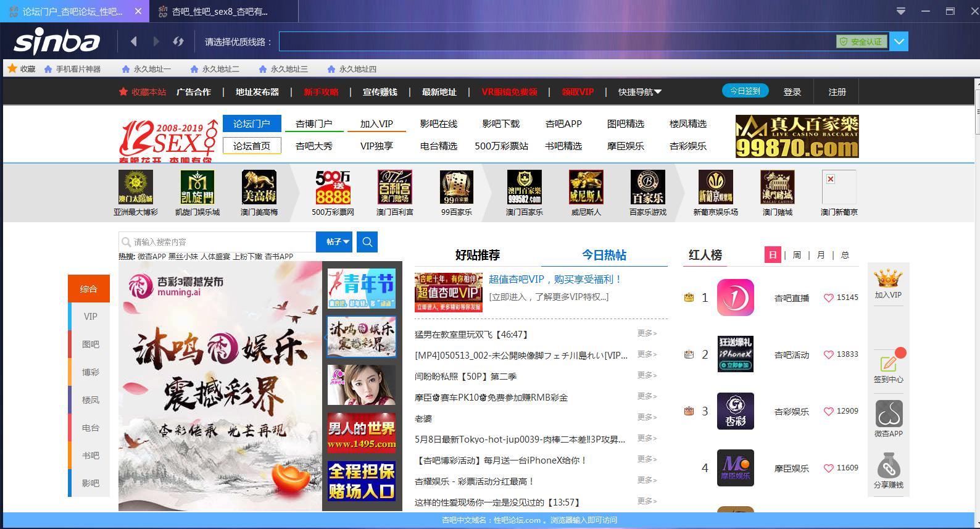Click the 12SEX site logo
The image size is (980, 529).
(x=168, y=140)
